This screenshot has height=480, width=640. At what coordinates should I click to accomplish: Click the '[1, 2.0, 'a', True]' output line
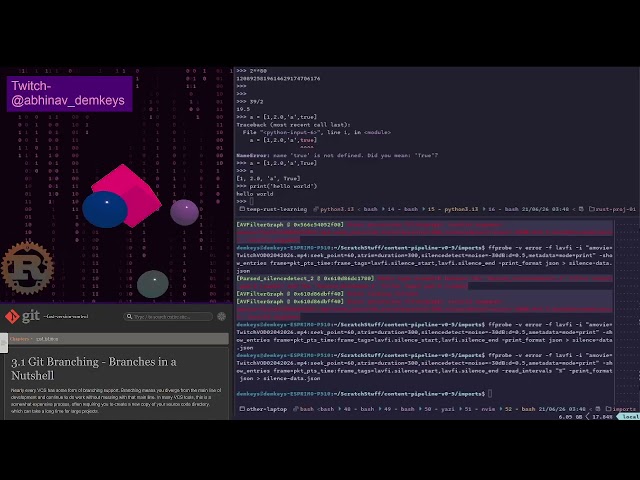(268, 178)
